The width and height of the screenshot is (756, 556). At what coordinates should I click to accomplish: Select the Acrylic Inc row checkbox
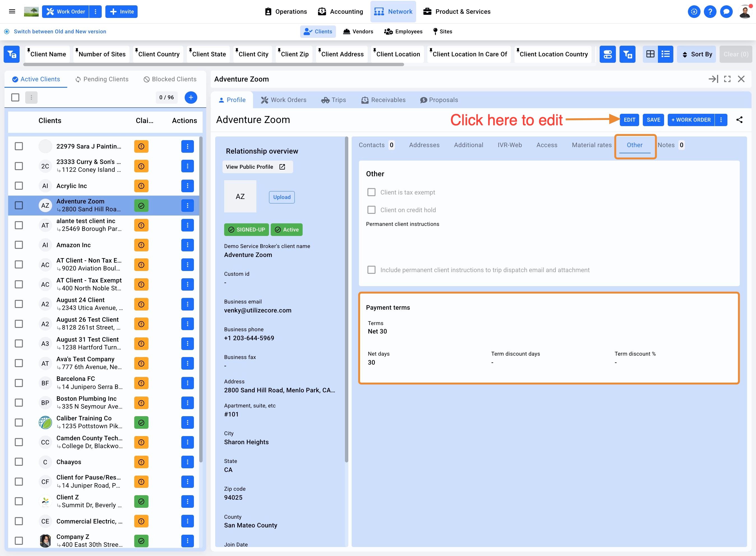point(19,186)
